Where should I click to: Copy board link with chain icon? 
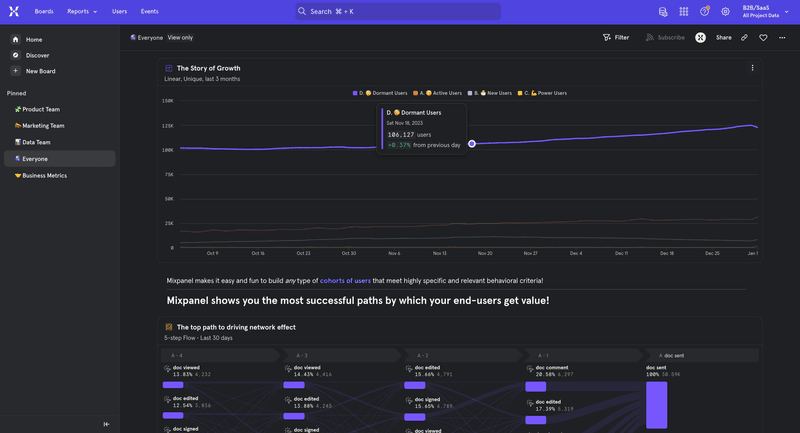(x=744, y=37)
